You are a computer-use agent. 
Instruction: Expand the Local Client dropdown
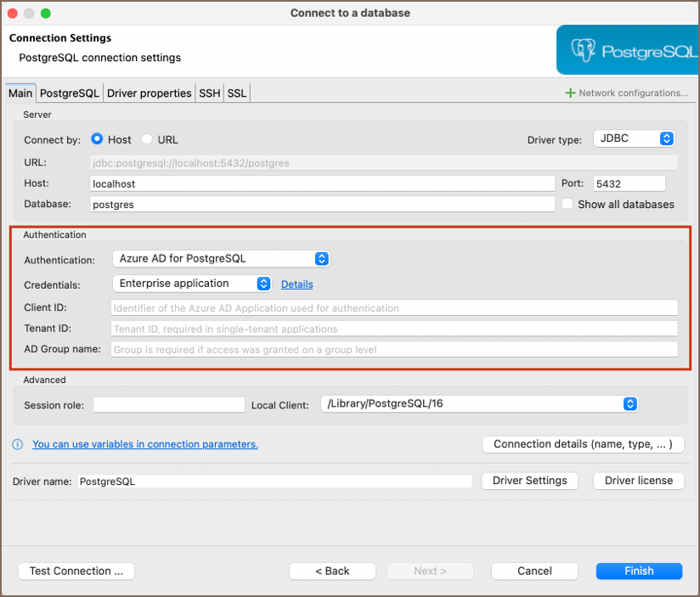click(x=479, y=404)
